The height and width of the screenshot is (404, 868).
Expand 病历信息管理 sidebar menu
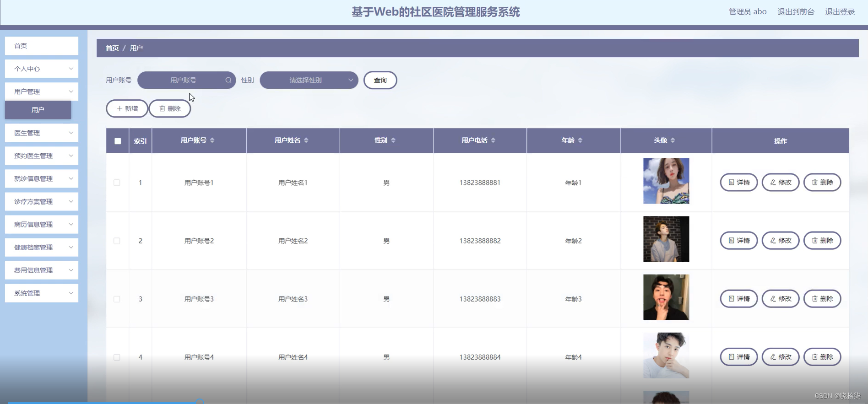point(42,224)
